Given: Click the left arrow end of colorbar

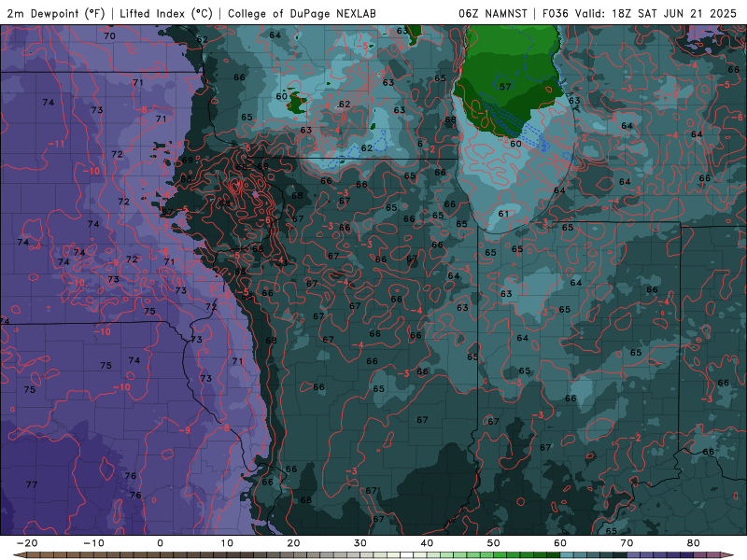Looking at the screenshot, I should click(19, 555).
